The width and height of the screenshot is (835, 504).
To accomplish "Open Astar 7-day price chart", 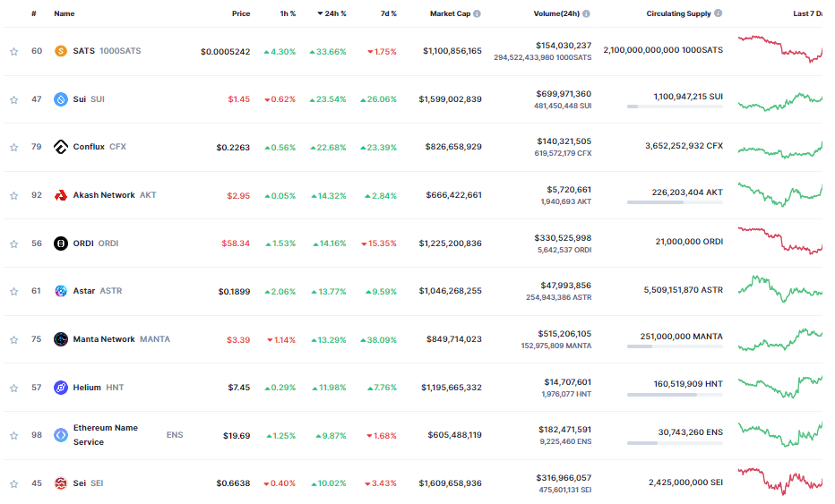I will tap(780, 289).
